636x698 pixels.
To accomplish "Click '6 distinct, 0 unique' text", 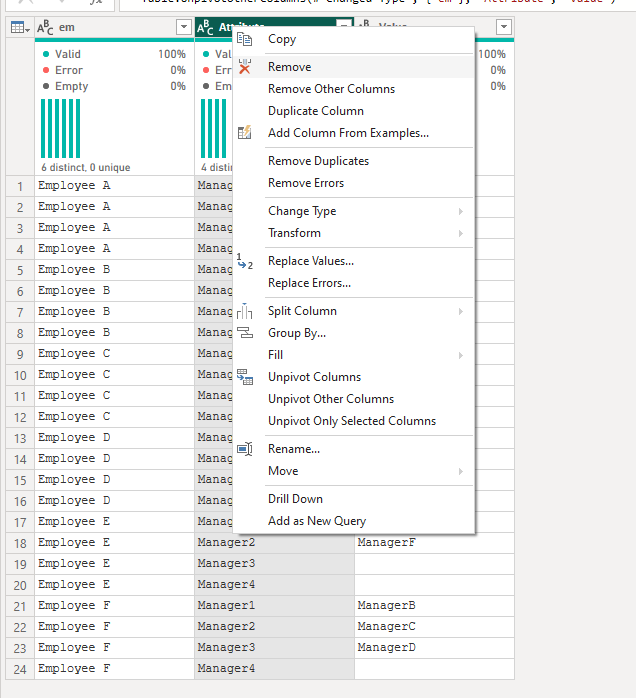I will [86, 168].
